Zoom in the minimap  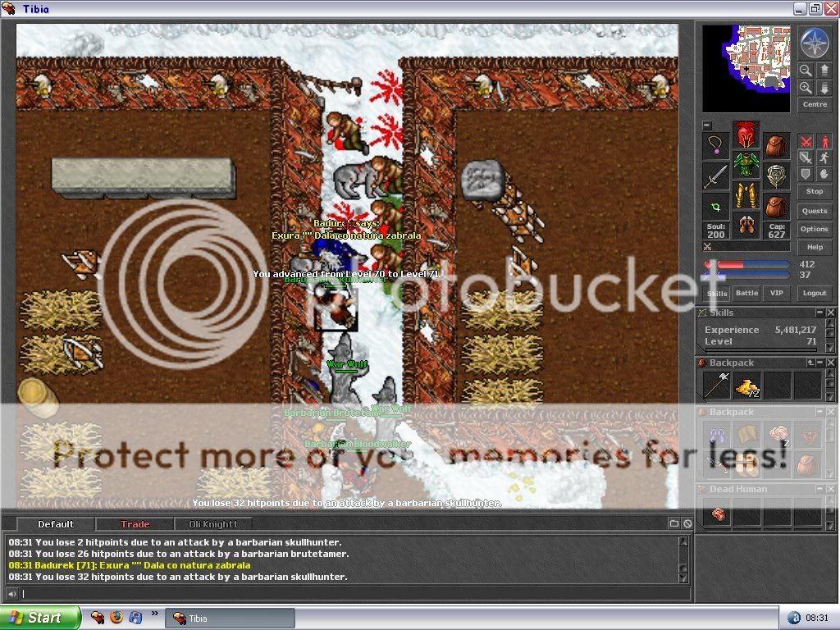point(806,87)
